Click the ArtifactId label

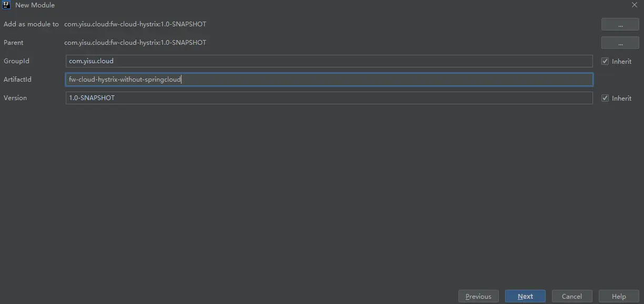click(17, 80)
